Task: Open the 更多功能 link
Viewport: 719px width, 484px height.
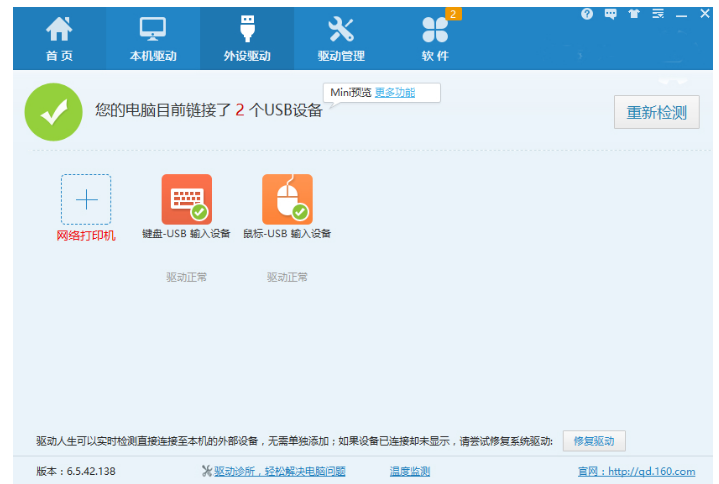Action: point(395,92)
